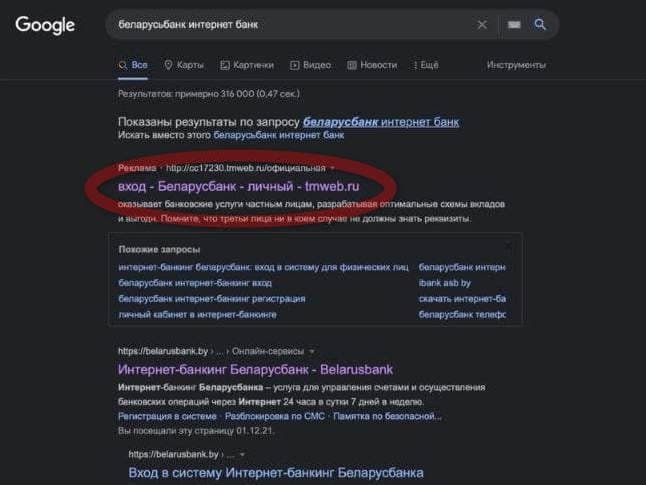This screenshot has width=646, height=485.
Task: Open Интернет-банкинг Беларусбанк - Belarusbank result
Action: point(255,368)
